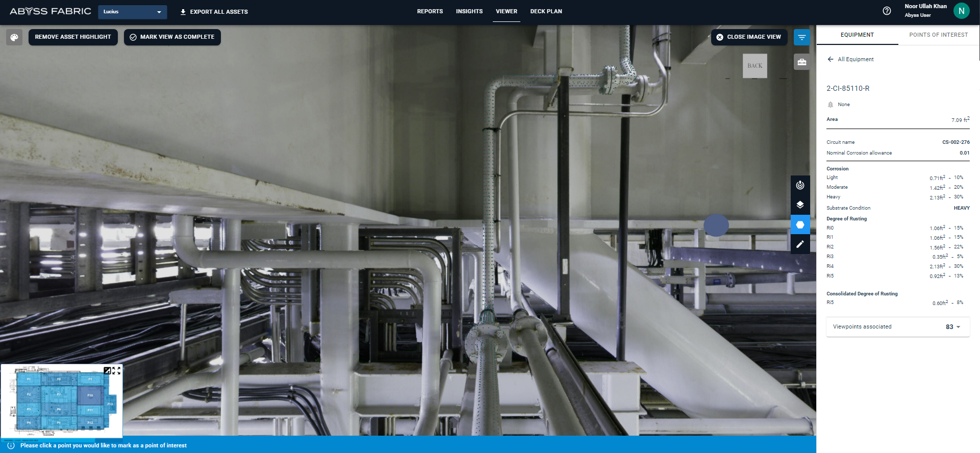Image resolution: width=980 pixels, height=453 pixels.
Task: Toggle minimap exposure contrast icon
Action: point(107,371)
